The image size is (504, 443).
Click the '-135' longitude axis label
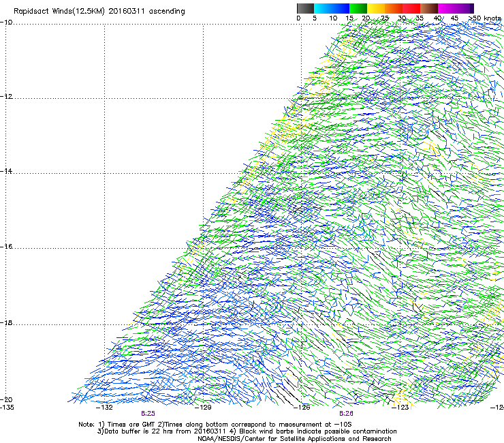[x=7, y=408]
